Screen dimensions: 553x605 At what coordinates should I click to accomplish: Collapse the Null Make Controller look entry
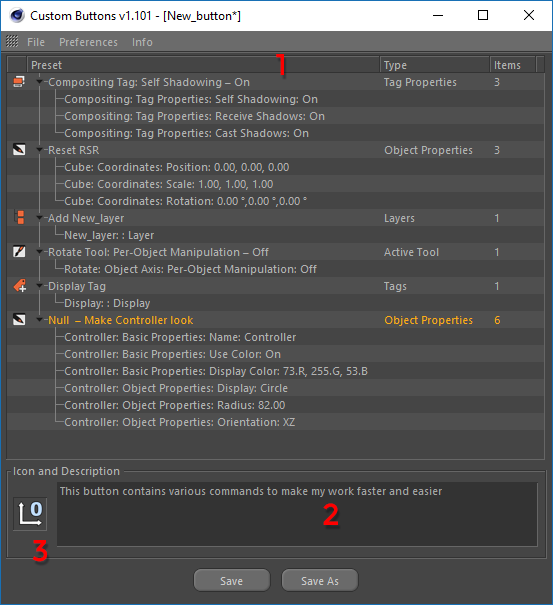tap(39, 320)
